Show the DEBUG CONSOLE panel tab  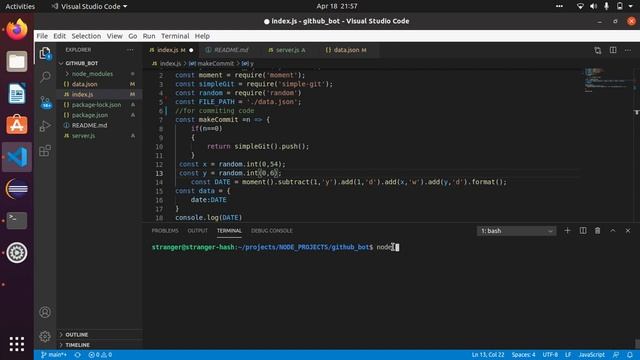pyautogui.click(x=271, y=231)
